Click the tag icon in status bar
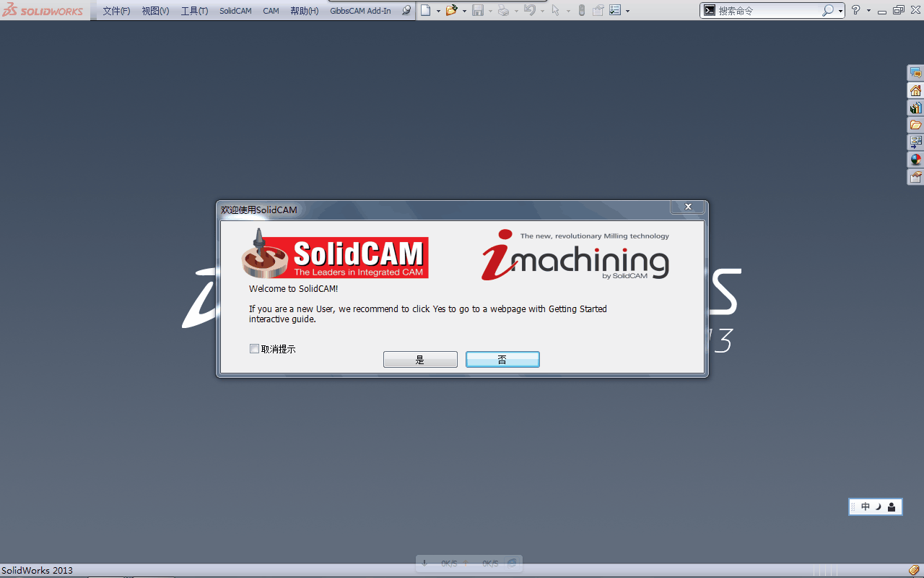 (x=914, y=570)
